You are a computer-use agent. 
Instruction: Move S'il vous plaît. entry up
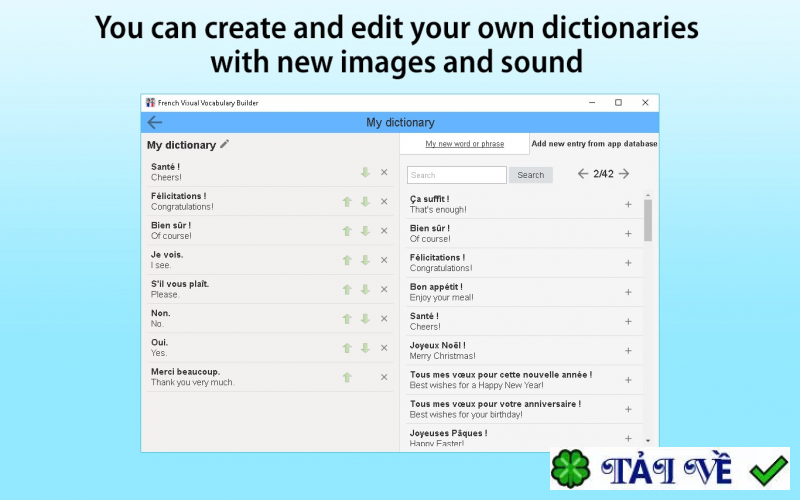point(347,289)
